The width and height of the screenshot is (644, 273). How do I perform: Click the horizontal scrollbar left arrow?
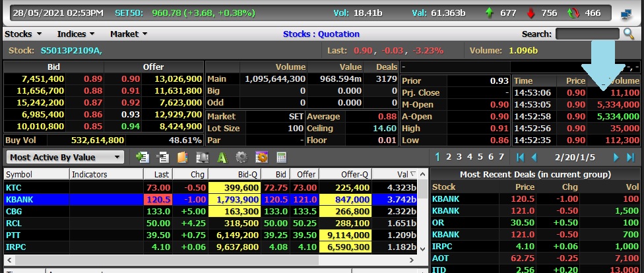(9, 260)
